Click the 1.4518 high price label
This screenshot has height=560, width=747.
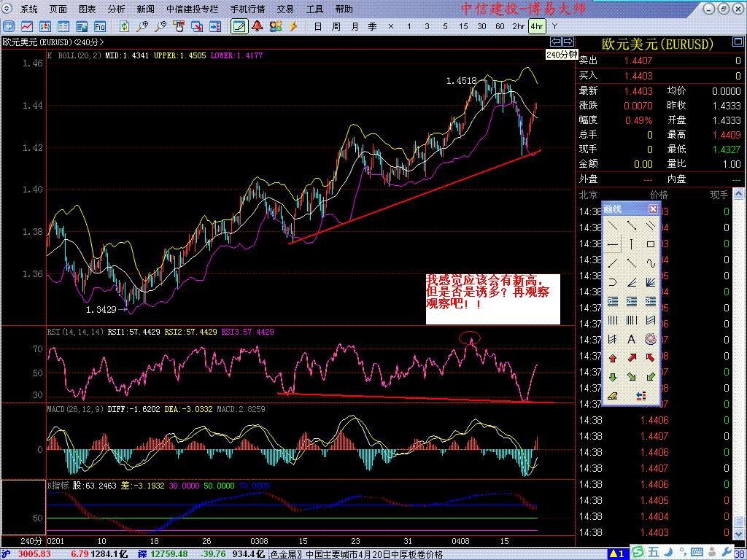tap(462, 81)
